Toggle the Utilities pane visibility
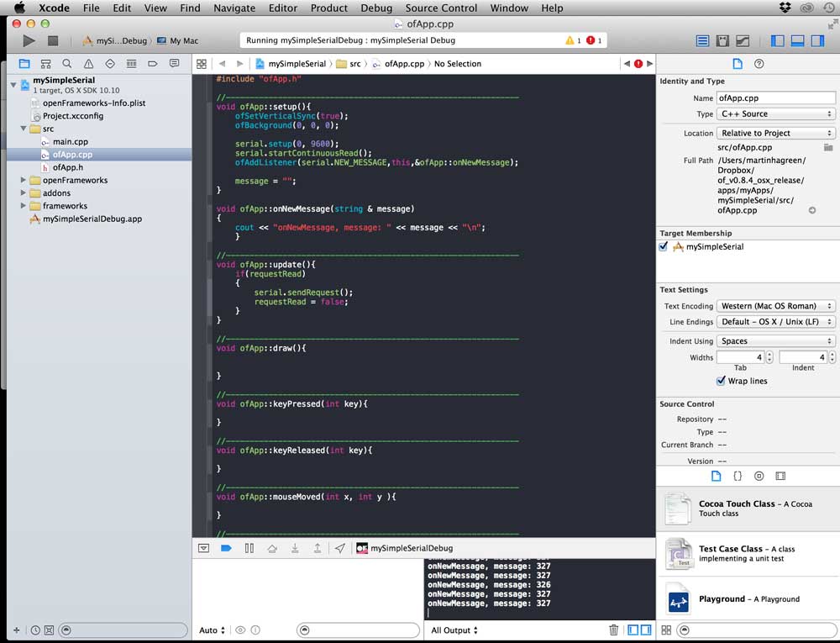Screen dimensions: 840x643 817,40
